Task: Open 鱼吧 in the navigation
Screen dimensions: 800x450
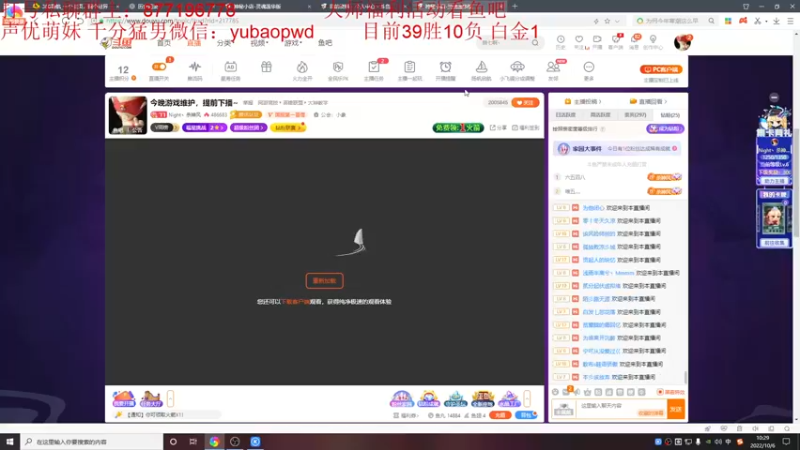Action: pos(325,43)
